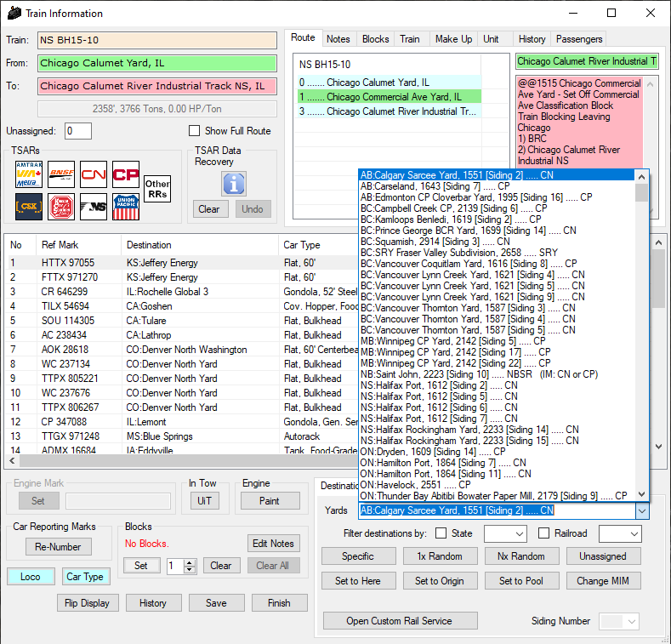Click the Set to Pool button
The width and height of the screenshot is (671, 644).
pyautogui.click(x=521, y=581)
